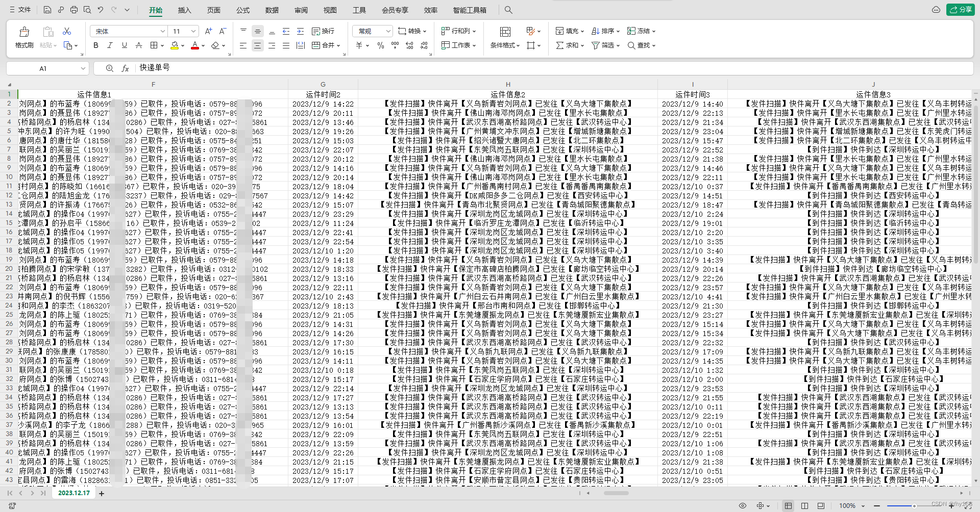
Task: Click the Print icon in quick toolbar
Action: 74,10
